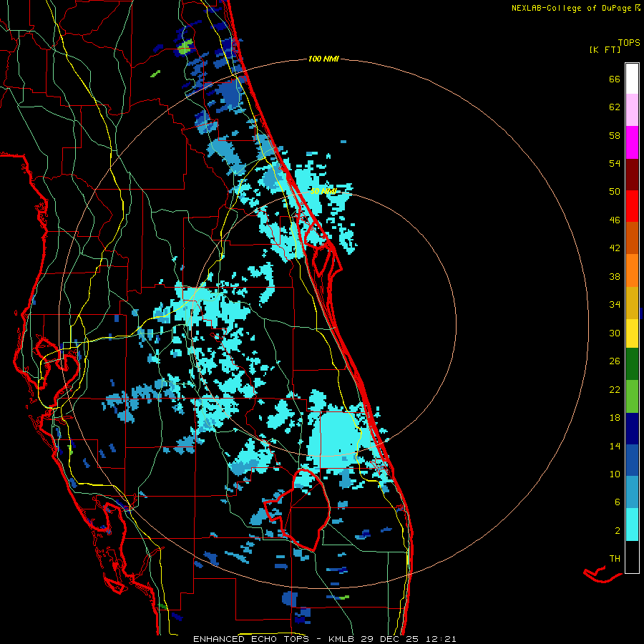Select the navy 18 kft legend swatch
The image size is (644, 644).
click(632, 429)
